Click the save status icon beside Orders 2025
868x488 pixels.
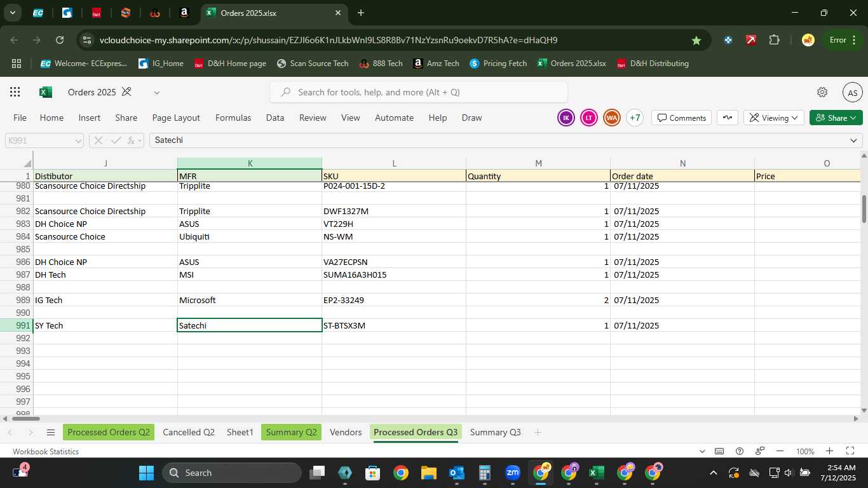pyautogui.click(x=126, y=92)
